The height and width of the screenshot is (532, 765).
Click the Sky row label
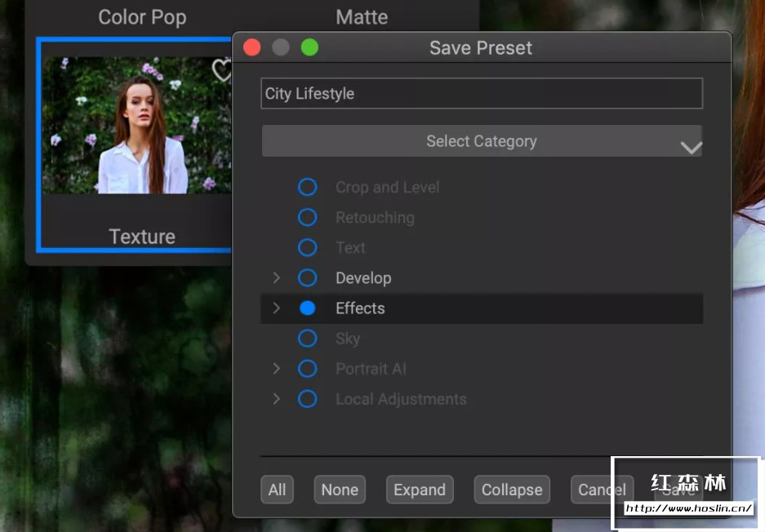coord(348,339)
